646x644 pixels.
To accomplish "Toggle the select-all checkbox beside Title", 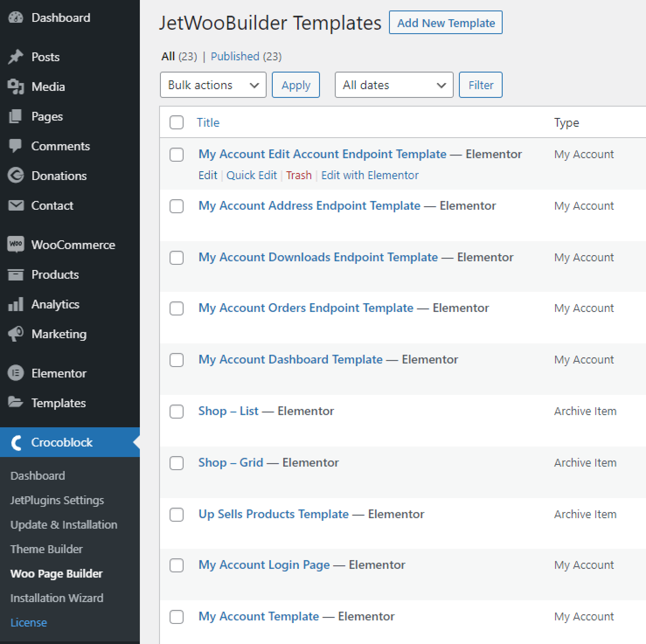I will click(x=177, y=122).
